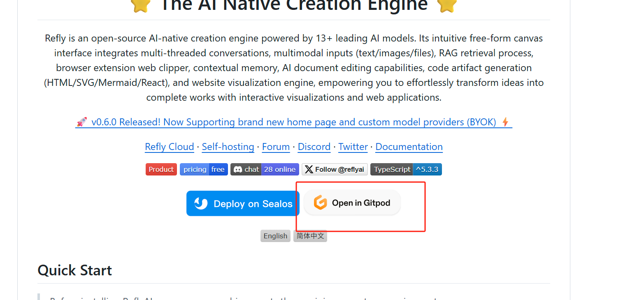Follow the Twitter link
The image size is (644, 300).
[x=353, y=147]
